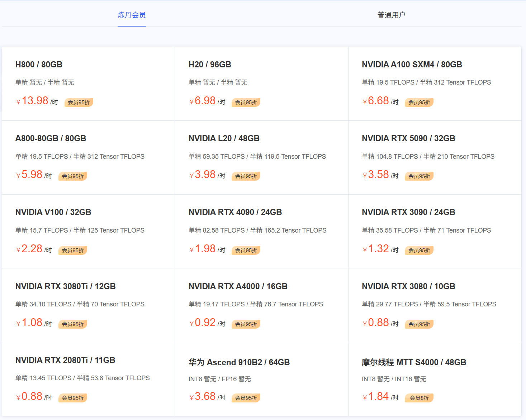
Task: Select the H20 / 96GB card title
Action: click(x=210, y=65)
